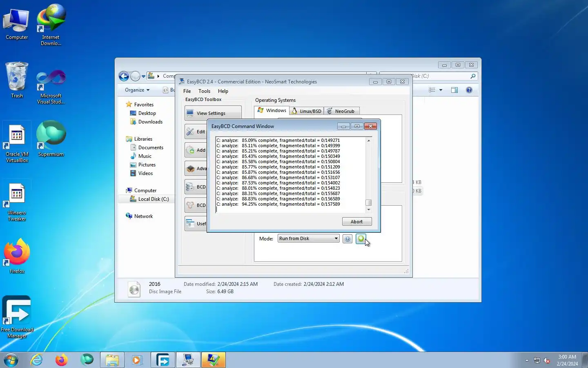Click the Explorer help question mark icon
588x368 pixels.
(x=469, y=90)
